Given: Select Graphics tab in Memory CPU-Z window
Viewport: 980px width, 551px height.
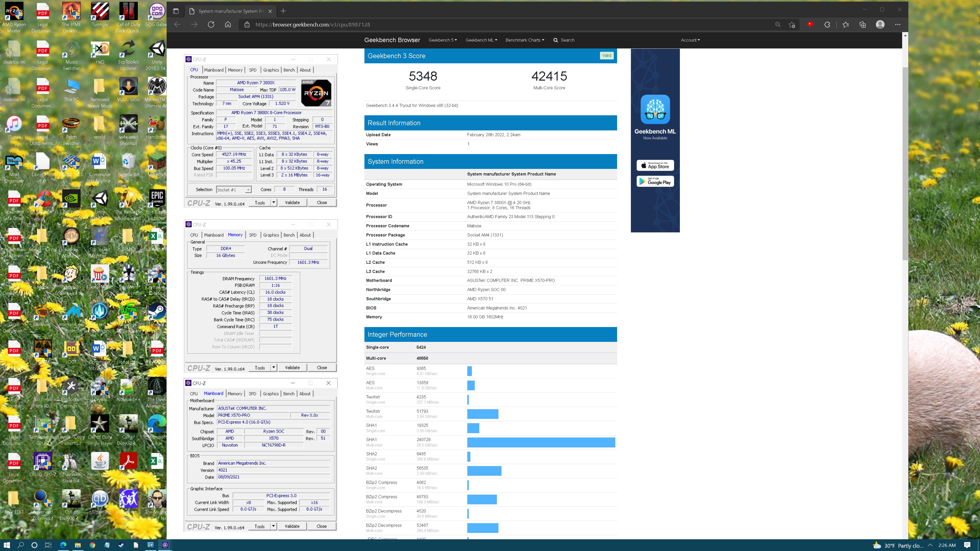Looking at the screenshot, I should pos(271,235).
